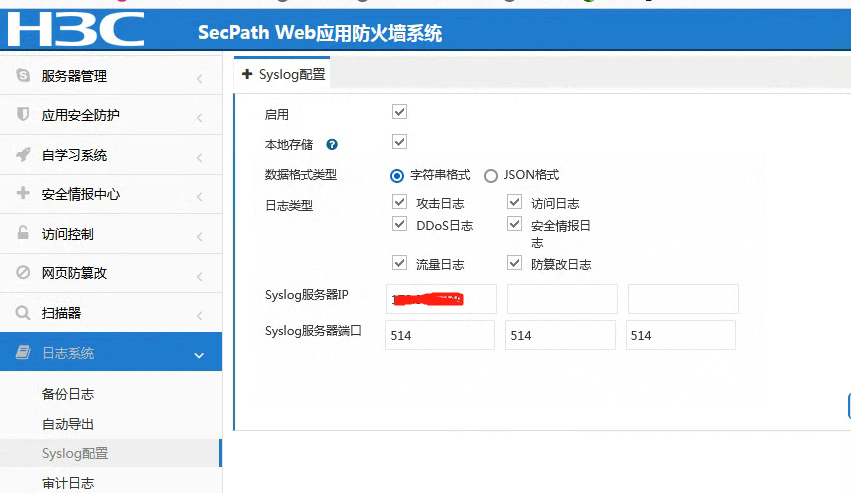Viewport: 851px width, 493px height.
Task: Expand 网页防篡改 menu chevron
Action: click(199, 276)
